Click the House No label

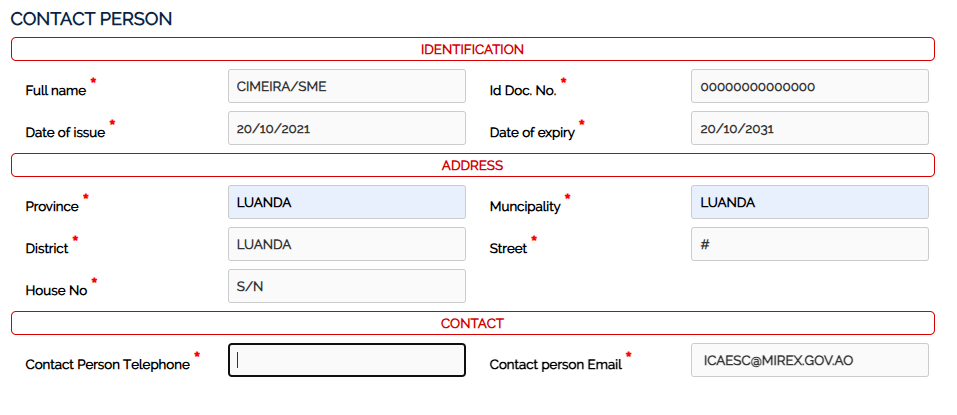click(x=56, y=291)
